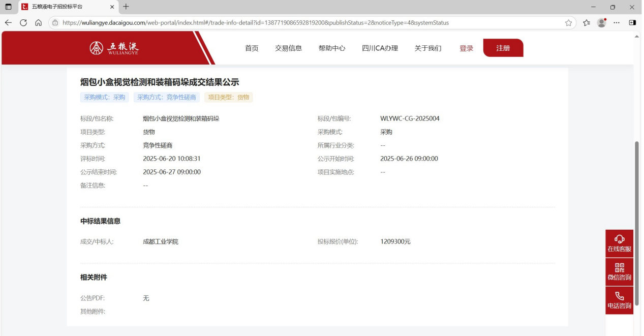Viewport: 644px width, 336px height.
Task: Click the browser address bar
Action: (312, 23)
